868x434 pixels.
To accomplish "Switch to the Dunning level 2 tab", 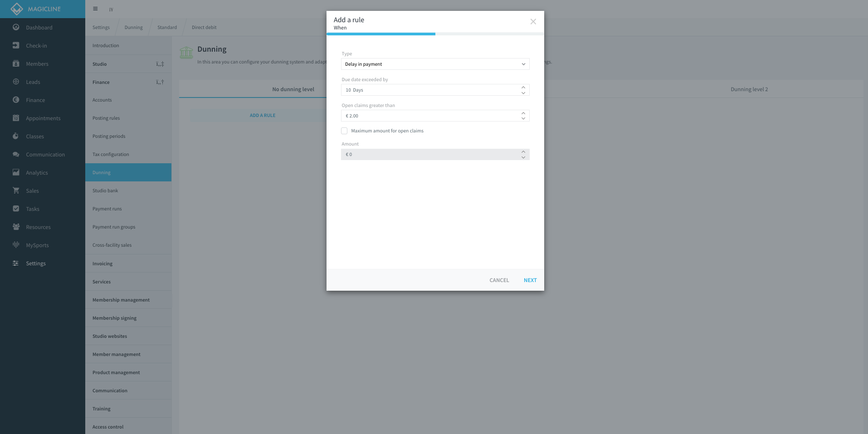I will tap(749, 89).
